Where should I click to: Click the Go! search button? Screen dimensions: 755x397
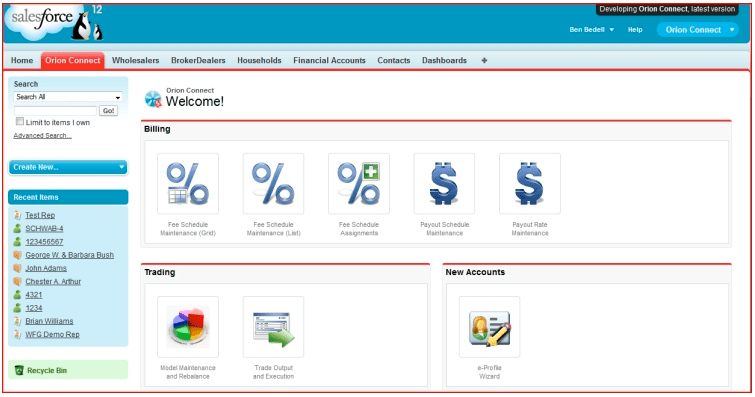(x=108, y=111)
